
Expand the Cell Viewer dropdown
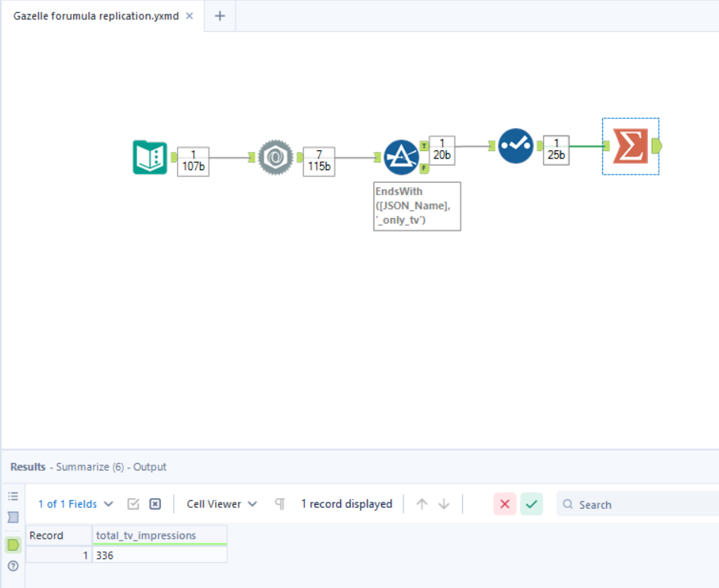(220, 503)
